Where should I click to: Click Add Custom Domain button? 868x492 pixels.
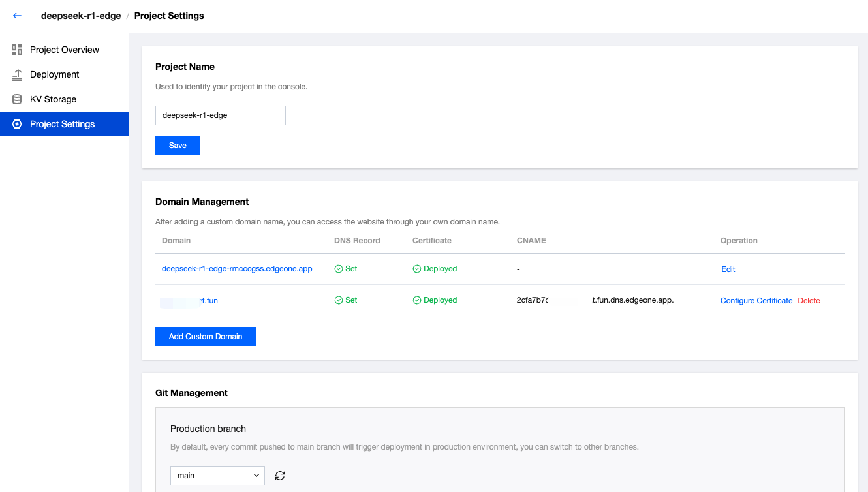[206, 337]
